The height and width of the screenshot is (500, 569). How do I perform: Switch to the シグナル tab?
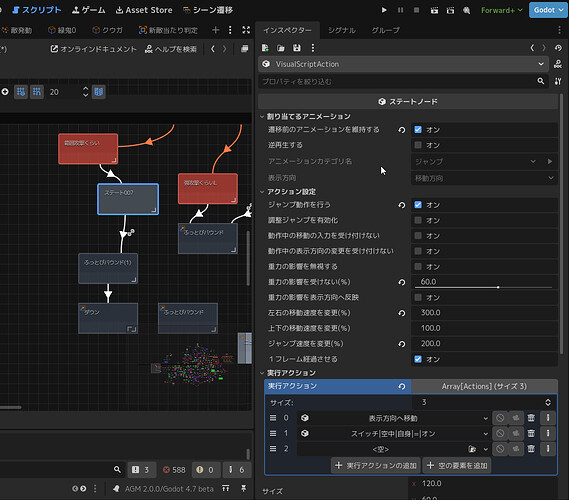(x=342, y=30)
